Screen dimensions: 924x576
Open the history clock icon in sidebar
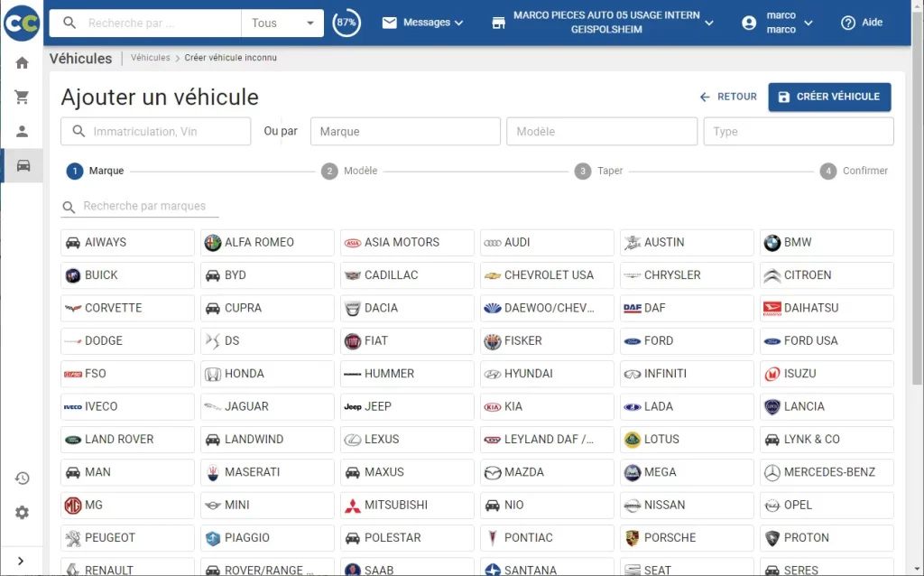click(22, 478)
